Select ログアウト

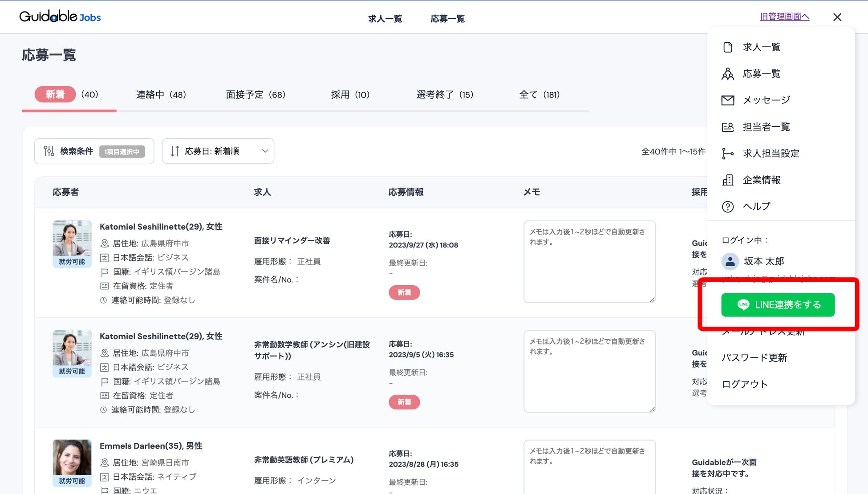pos(745,384)
